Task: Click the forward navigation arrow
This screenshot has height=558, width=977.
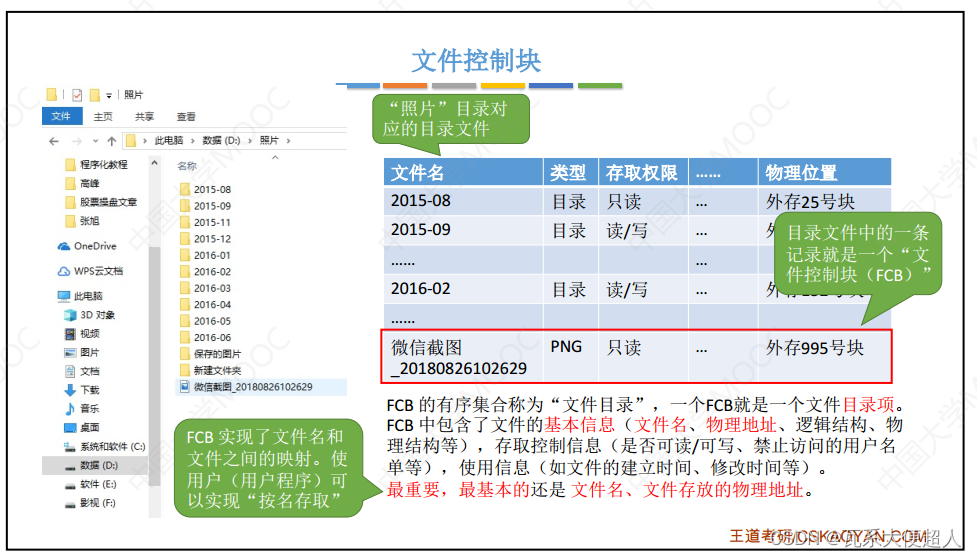Action: (77, 141)
